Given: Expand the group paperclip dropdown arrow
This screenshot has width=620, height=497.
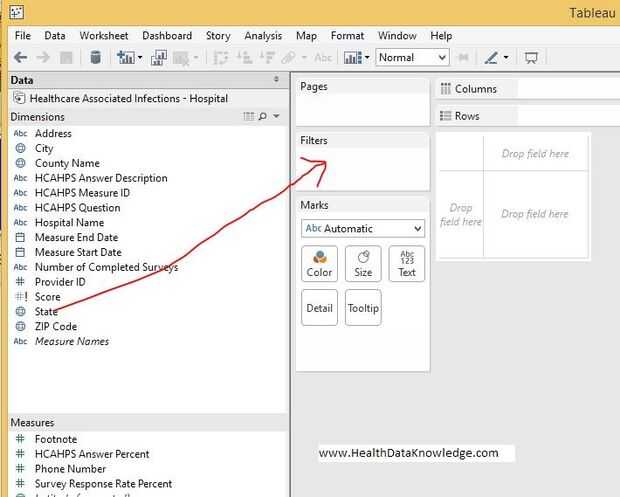Looking at the screenshot, I should click(x=304, y=58).
